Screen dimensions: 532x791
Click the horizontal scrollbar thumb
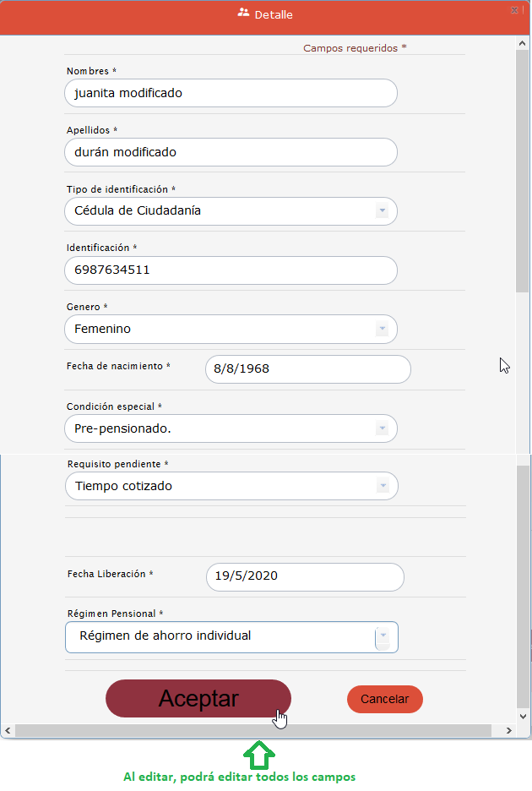click(253, 730)
